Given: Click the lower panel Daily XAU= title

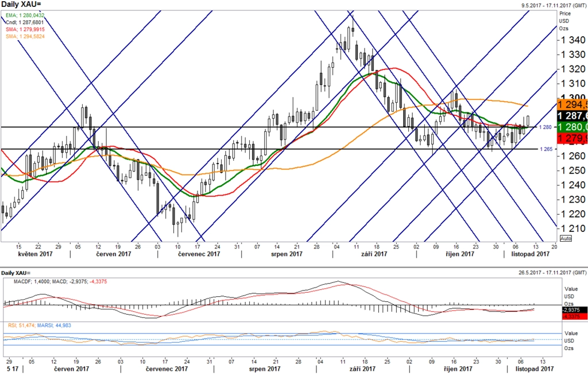Looking at the screenshot, I should pyautogui.click(x=16, y=273).
